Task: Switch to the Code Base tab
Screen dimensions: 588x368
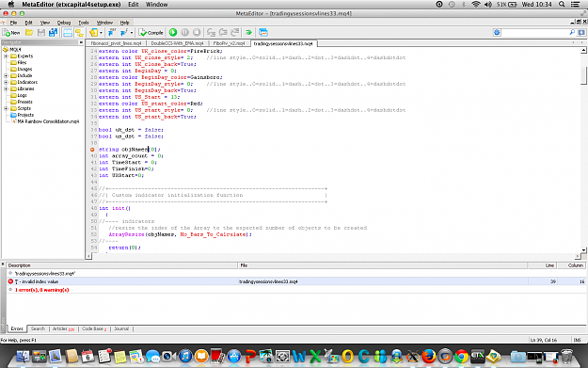Action: click(x=94, y=328)
